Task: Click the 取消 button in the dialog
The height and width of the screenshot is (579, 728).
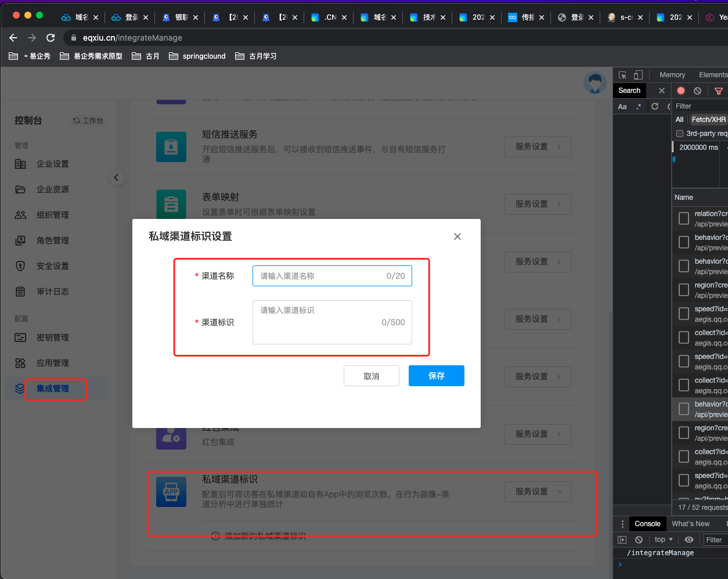Action: pyautogui.click(x=371, y=376)
